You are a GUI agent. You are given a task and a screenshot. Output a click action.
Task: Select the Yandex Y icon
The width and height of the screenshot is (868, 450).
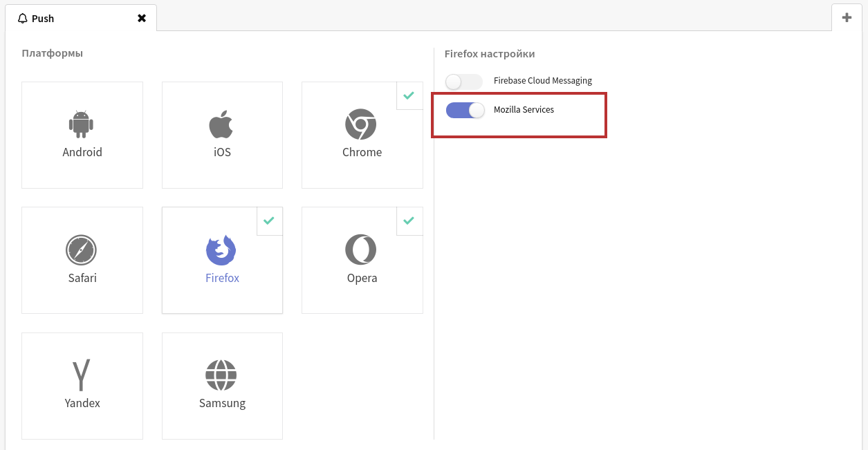click(82, 375)
